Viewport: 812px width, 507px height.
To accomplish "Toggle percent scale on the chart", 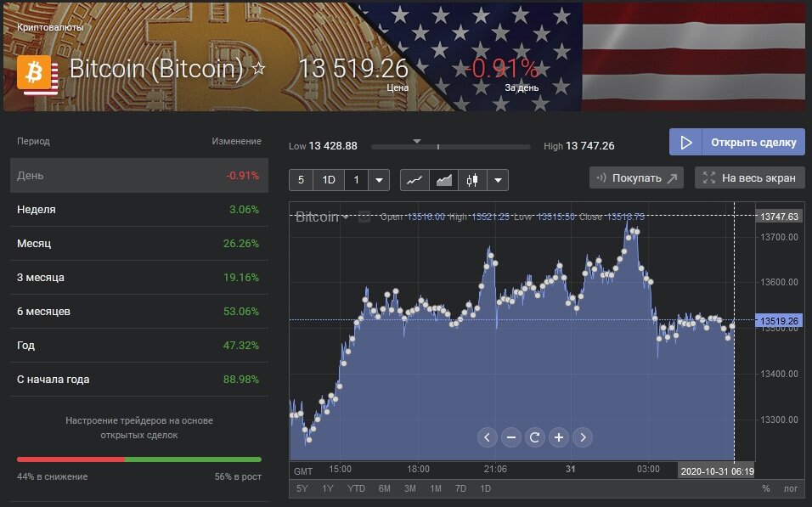I will [x=766, y=488].
